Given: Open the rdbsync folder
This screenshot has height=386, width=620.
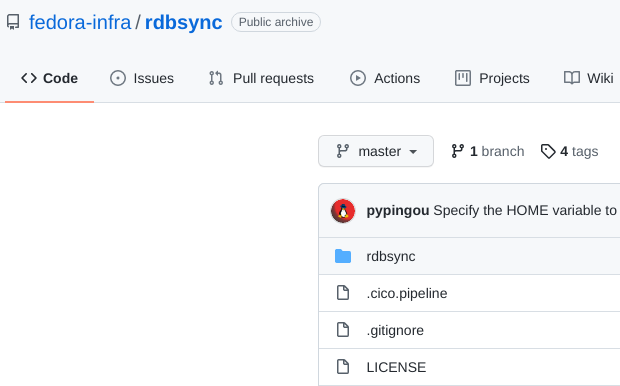Looking at the screenshot, I should pyautogui.click(x=391, y=256).
